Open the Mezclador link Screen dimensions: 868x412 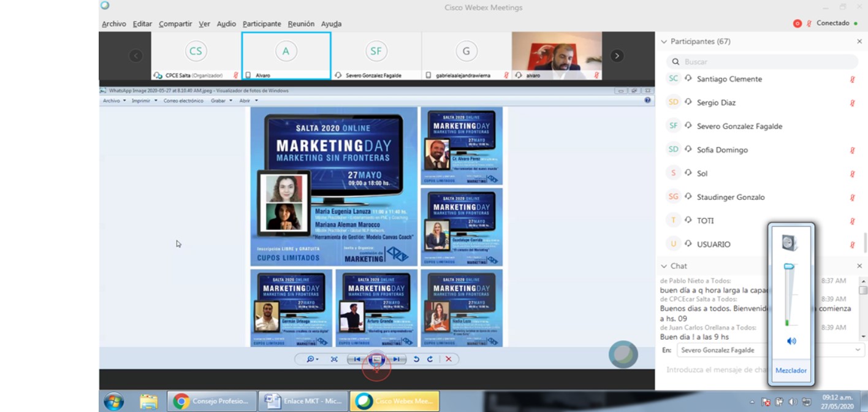[x=791, y=370]
